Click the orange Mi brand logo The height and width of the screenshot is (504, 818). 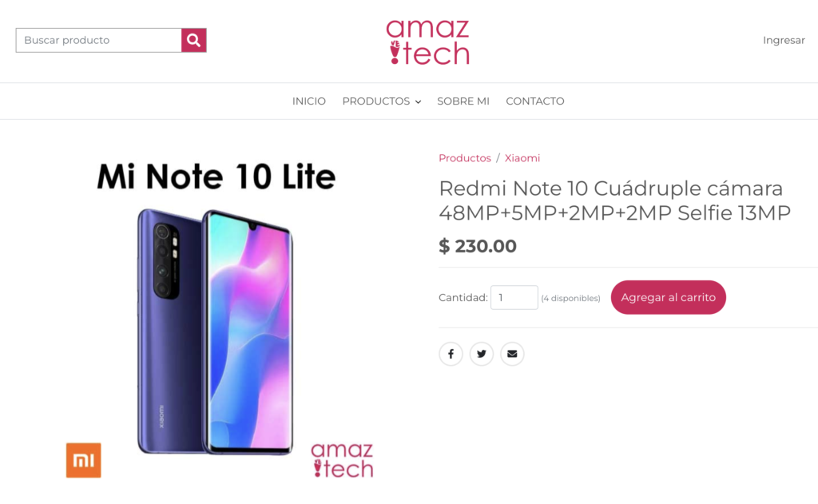(x=83, y=460)
